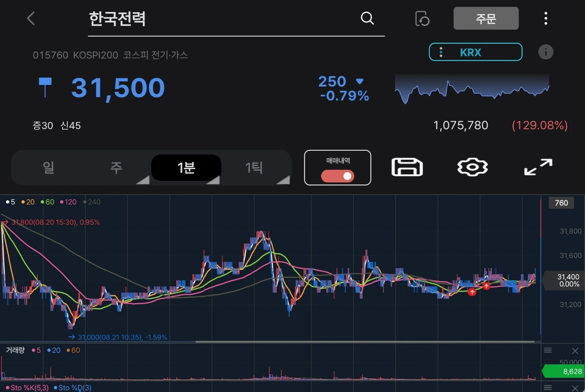Tap the stock code 015760

(50, 55)
